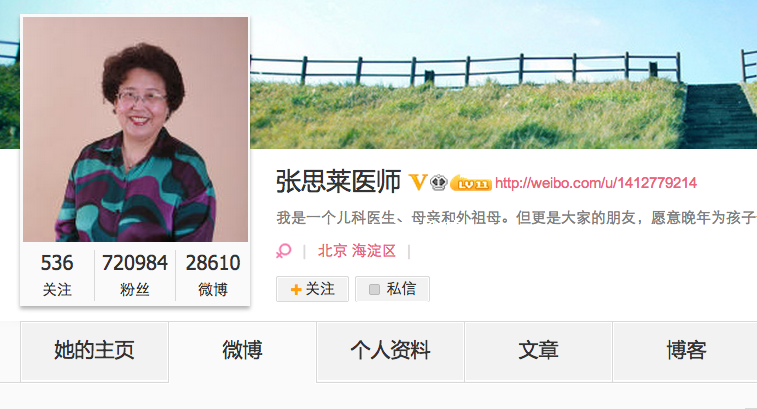View the 720984 粉丝 followers list
The height and width of the screenshot is (409, 757).
(x=135, y=275)
